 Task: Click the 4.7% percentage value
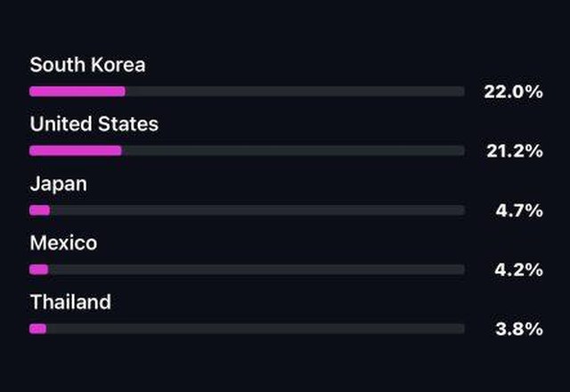click(519, 210)
